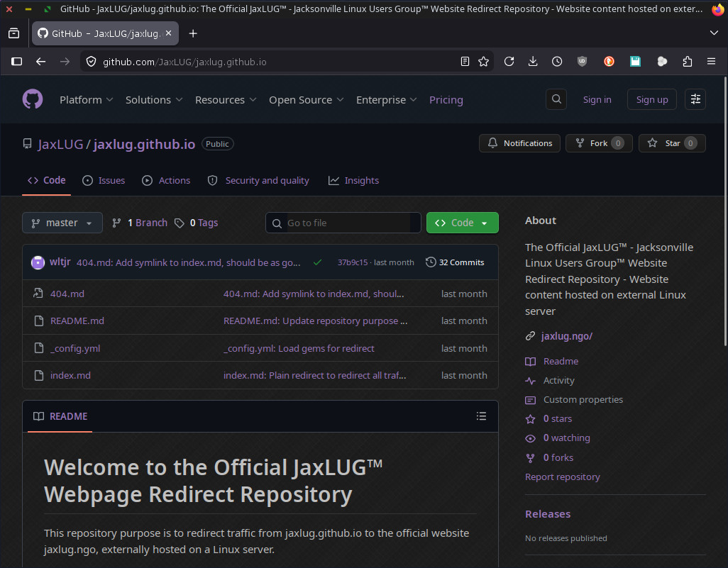The height and width of the screenshot is (568, 728).
Task: Click the GitHub Octocat logo
Action: 33,99
